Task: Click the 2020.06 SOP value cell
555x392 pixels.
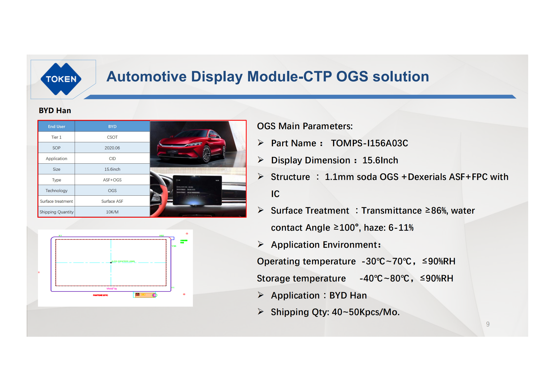Action: [x=112, y=148]
